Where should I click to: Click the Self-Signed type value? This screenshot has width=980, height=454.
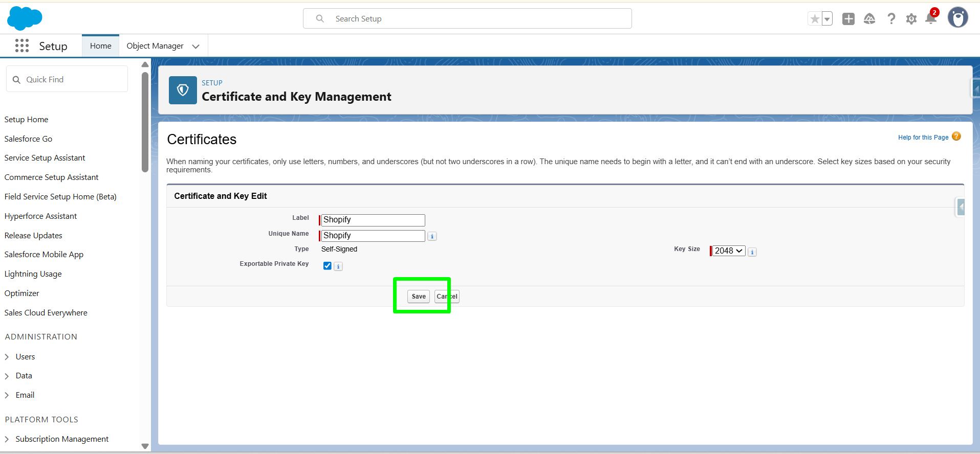point(339,249)
